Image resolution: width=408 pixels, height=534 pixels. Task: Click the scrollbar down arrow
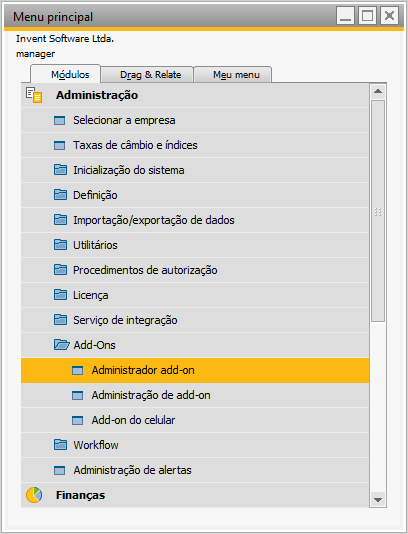point(378,500)
